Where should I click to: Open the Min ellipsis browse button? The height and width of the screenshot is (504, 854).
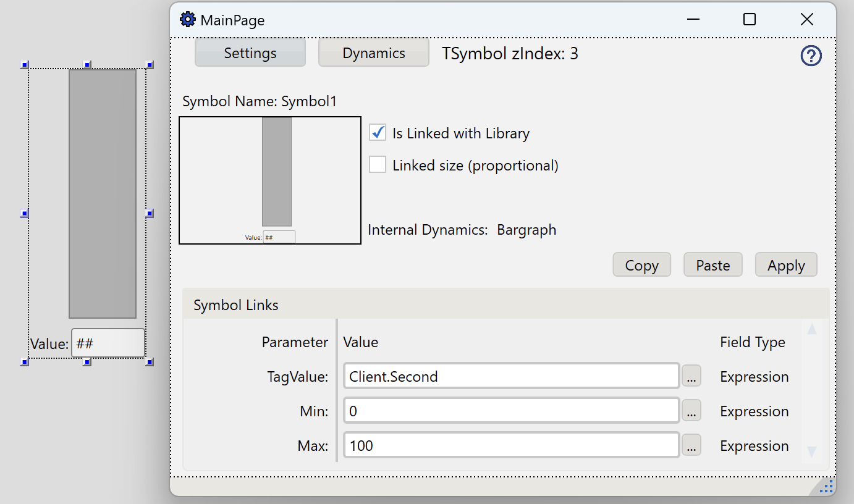(x=691, y=411)
